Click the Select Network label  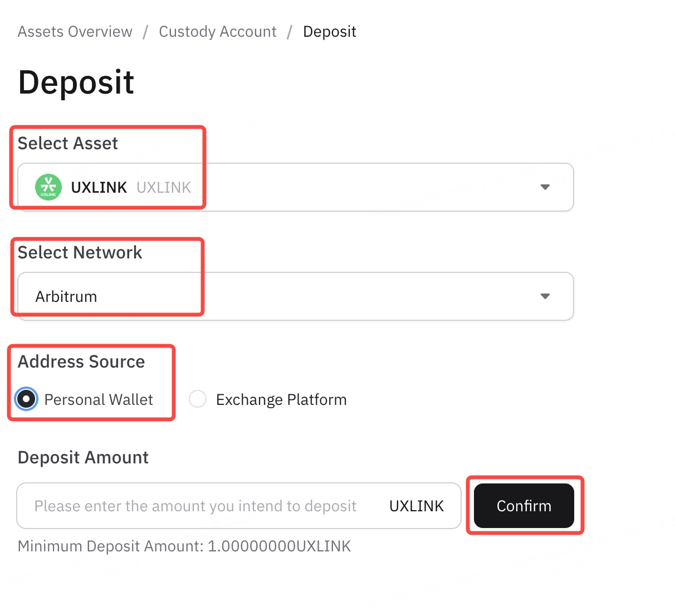(x=80, y=253)
